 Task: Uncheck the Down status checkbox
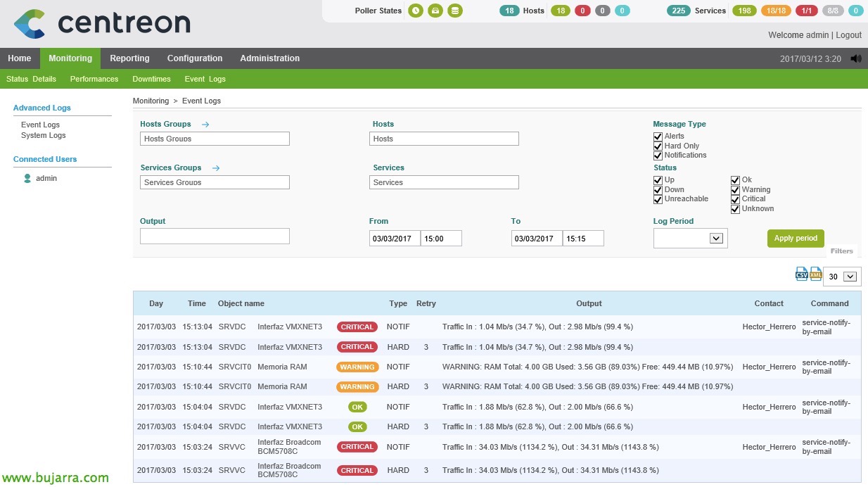658,189
